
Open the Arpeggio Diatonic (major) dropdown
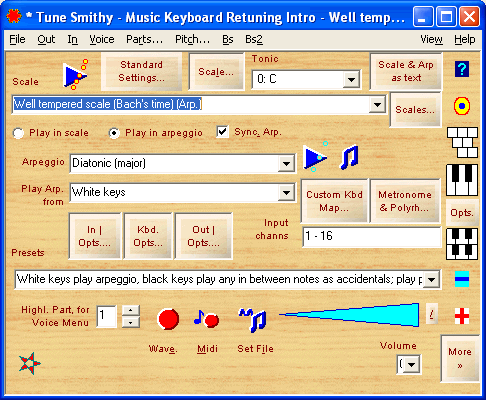(x=286, y=164)
